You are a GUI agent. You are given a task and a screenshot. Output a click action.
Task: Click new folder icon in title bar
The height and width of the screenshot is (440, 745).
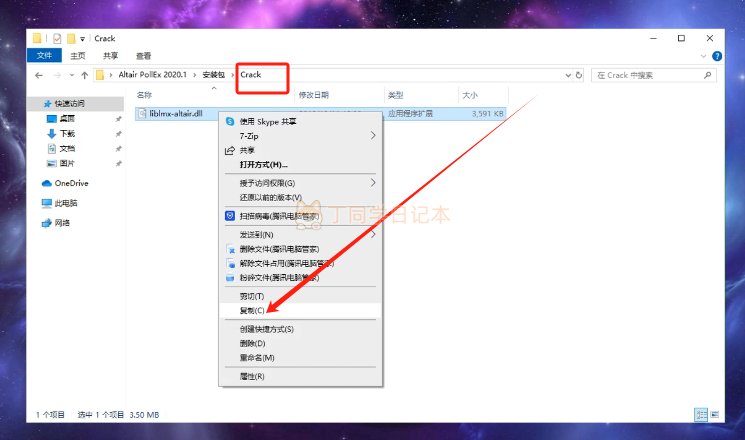point(71,38)
